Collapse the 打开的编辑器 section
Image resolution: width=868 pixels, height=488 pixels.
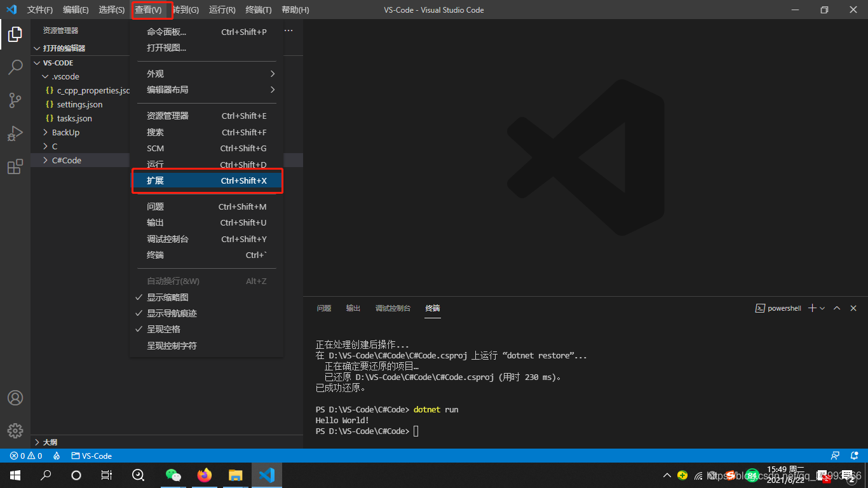[37, 48]
